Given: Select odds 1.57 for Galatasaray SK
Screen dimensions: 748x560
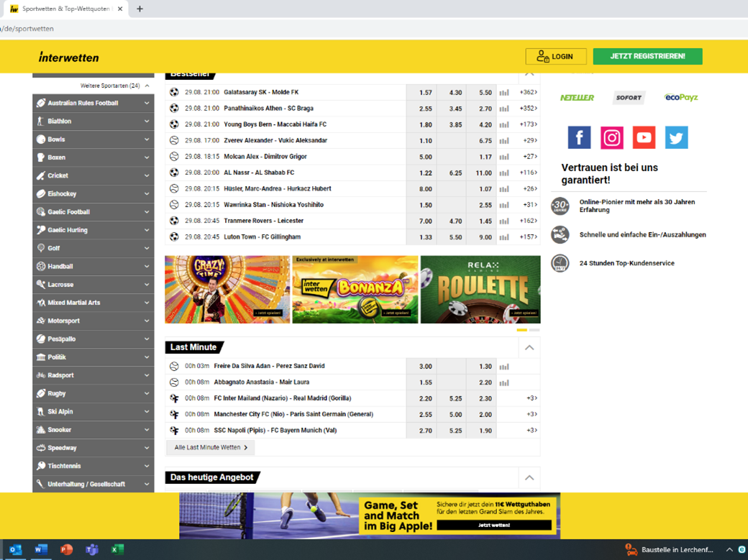Looking at the screenshot, I should click(425, 93).
